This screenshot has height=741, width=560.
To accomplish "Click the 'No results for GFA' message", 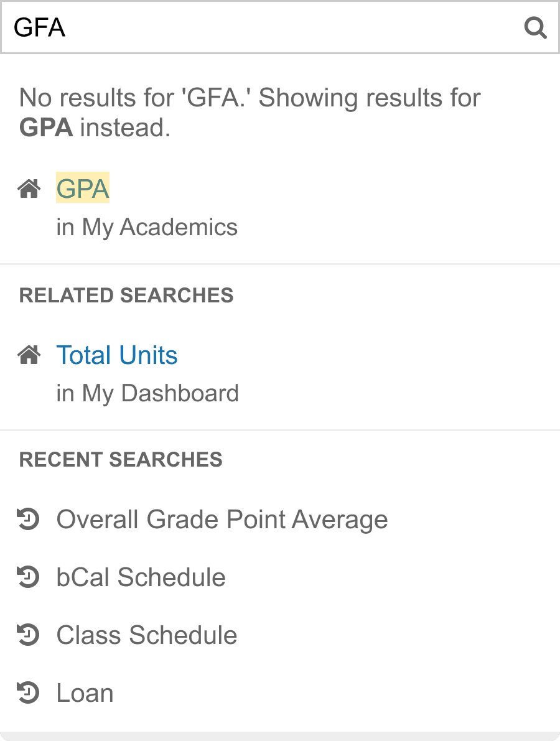I will pos(249,98).
